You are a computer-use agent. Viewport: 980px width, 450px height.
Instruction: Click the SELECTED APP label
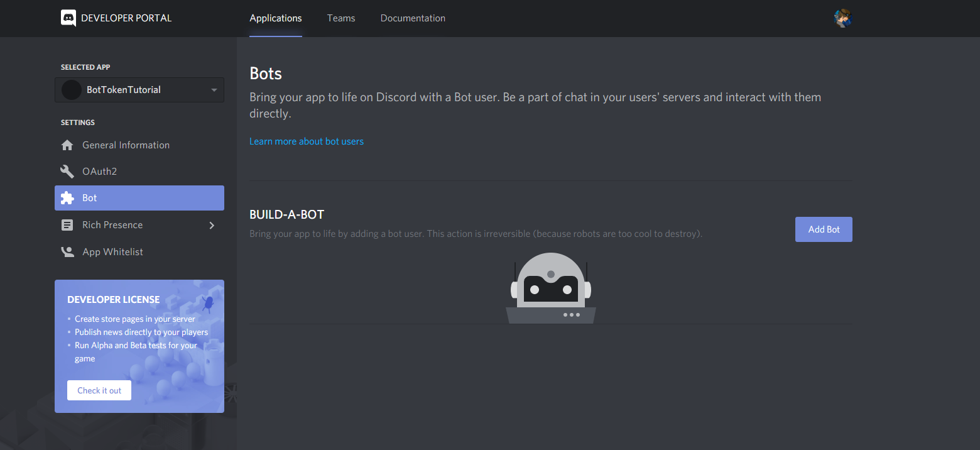coord(85,67)
